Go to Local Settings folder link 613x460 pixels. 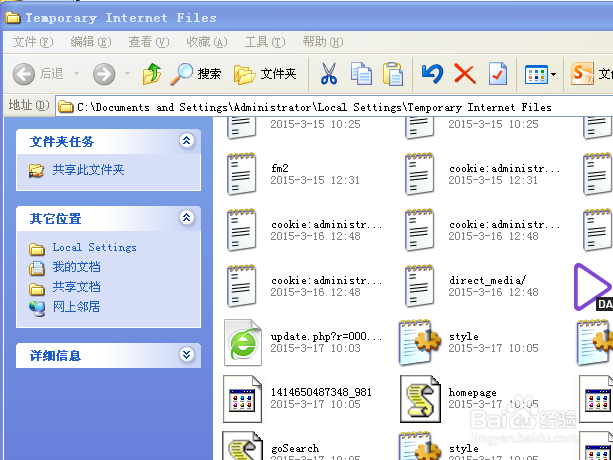tap(95, 247)
